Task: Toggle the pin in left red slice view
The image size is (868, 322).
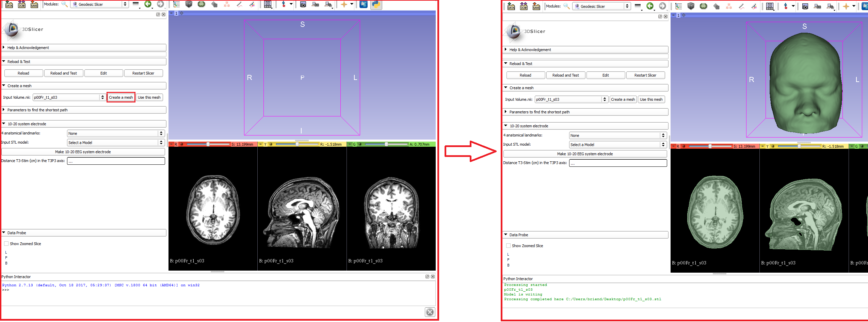Action: [x=172, y=144]
